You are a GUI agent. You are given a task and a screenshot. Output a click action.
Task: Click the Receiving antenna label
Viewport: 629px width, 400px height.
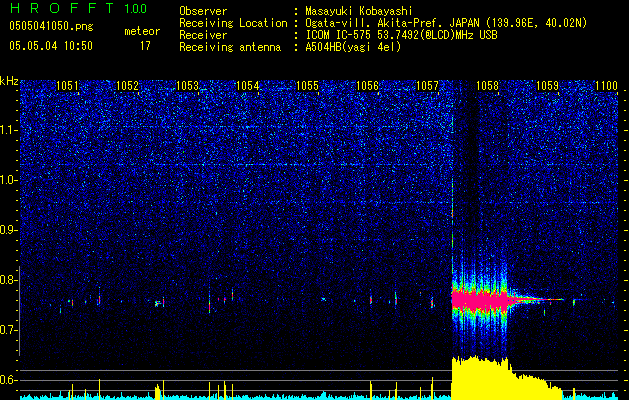coord(230,47)
